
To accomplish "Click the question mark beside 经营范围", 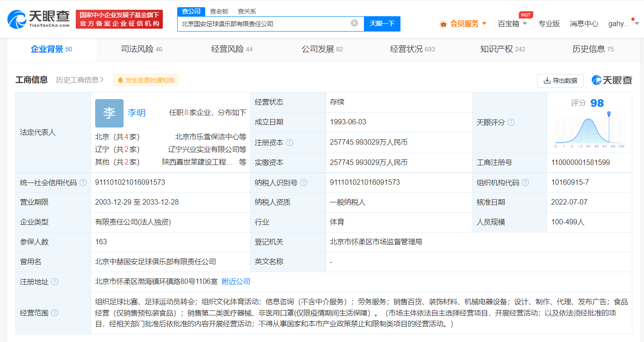I will [x=54, y=312].
